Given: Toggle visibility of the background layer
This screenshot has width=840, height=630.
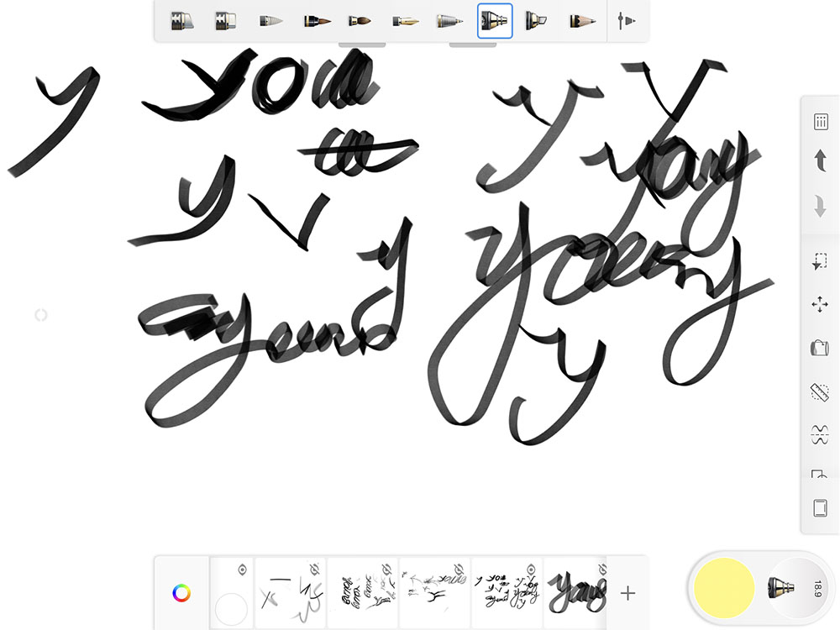Looking at the screenshot, I should 242,570.
